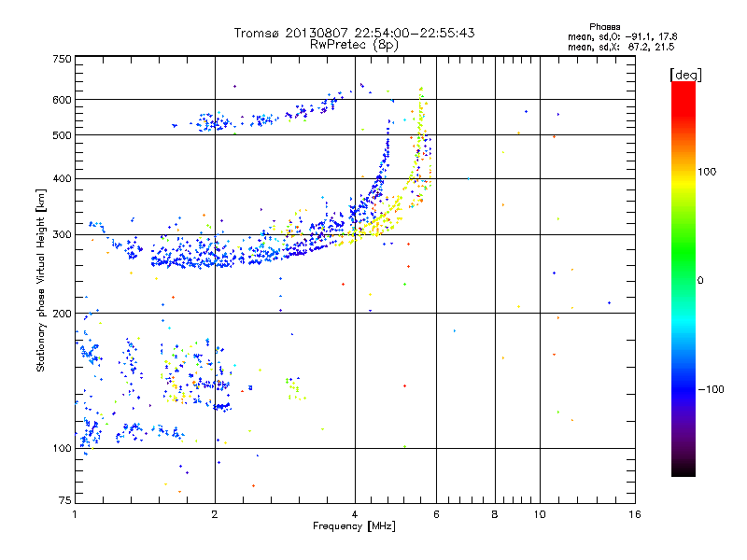Click the 16 tick label on the frequency axis
Viewport: 747px width, 560px height.
point(635,514)
